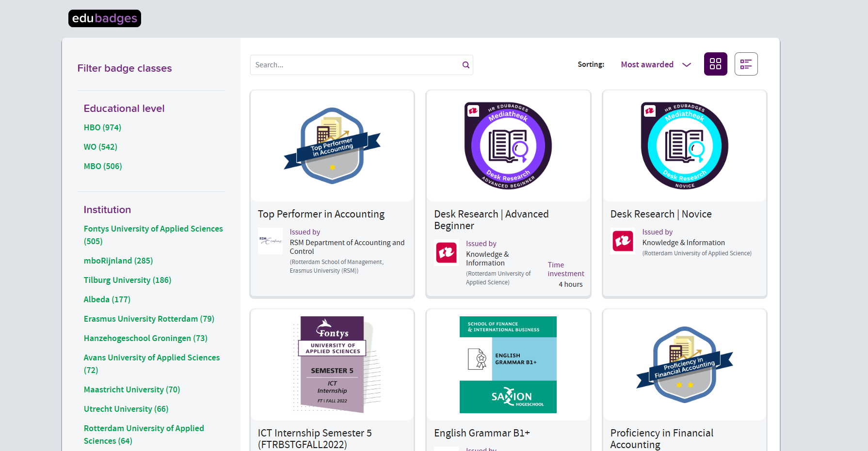Click the search magnifier icon
The width and height of the screenshot is (868, 451).
[466, 65]
